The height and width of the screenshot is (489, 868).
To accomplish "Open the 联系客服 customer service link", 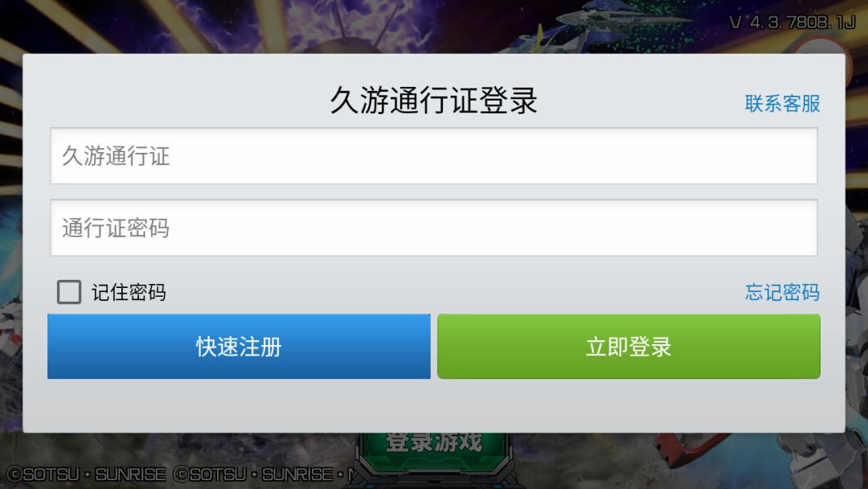I will pyautogui.click(x=782, y=104).
